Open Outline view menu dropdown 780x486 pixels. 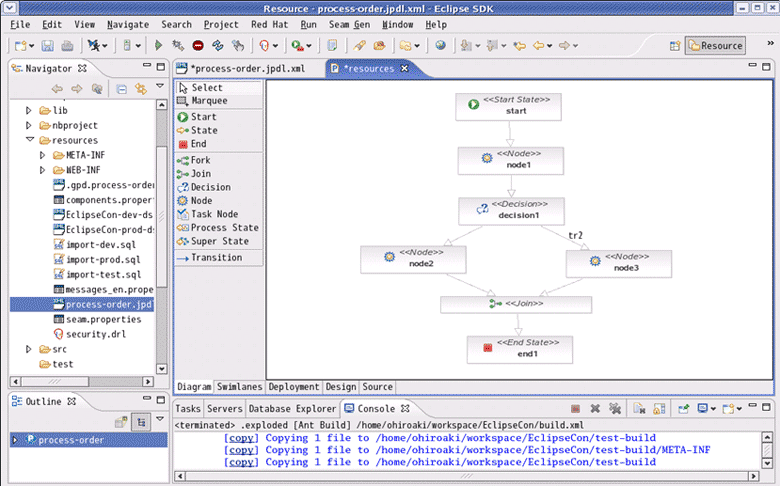click(160, 419)
